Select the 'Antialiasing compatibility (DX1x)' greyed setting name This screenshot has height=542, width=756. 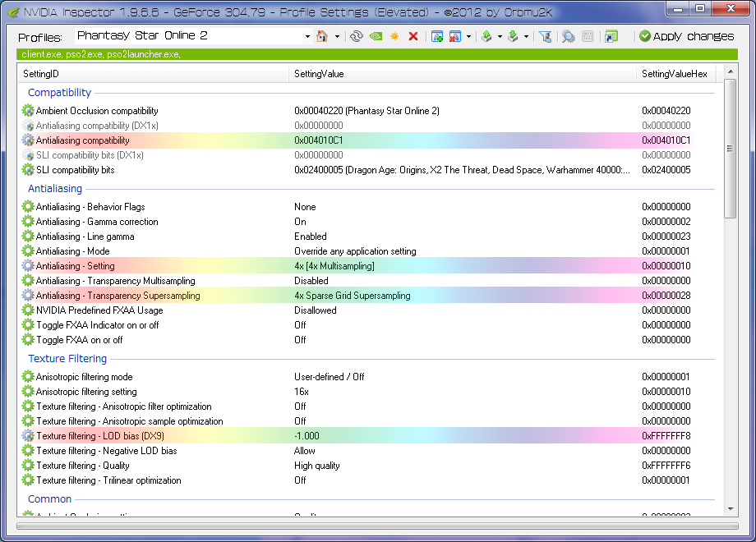tap(98, 126)
